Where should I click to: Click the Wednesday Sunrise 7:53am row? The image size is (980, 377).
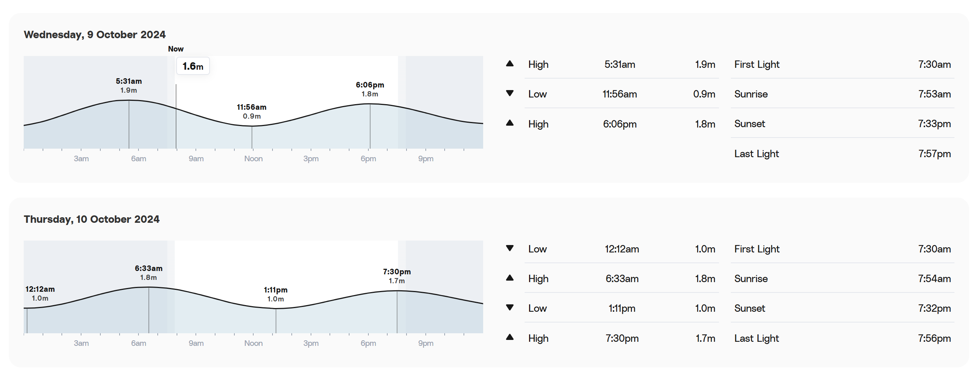pyautogui.click(x=842, y=94)
